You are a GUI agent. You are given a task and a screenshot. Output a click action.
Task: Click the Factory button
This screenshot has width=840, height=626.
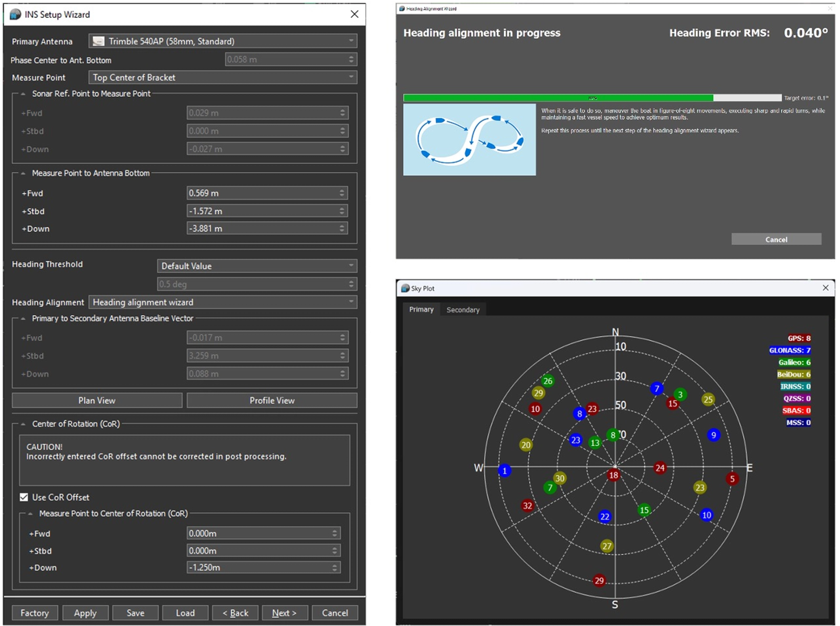(35, 613)
